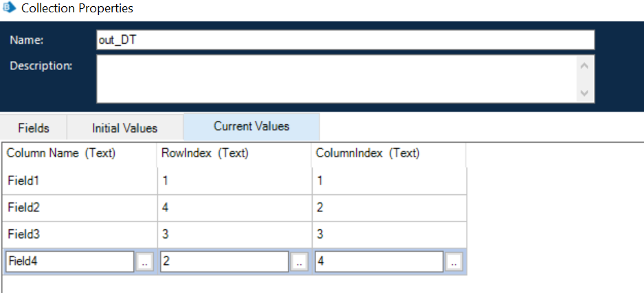Click ColumnIndex cell in Field3 row
644x293 pixels.
[388, 234]
